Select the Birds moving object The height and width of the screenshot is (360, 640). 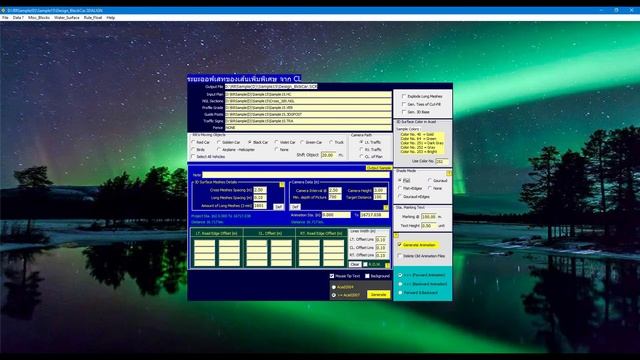[x=193, y=150]
